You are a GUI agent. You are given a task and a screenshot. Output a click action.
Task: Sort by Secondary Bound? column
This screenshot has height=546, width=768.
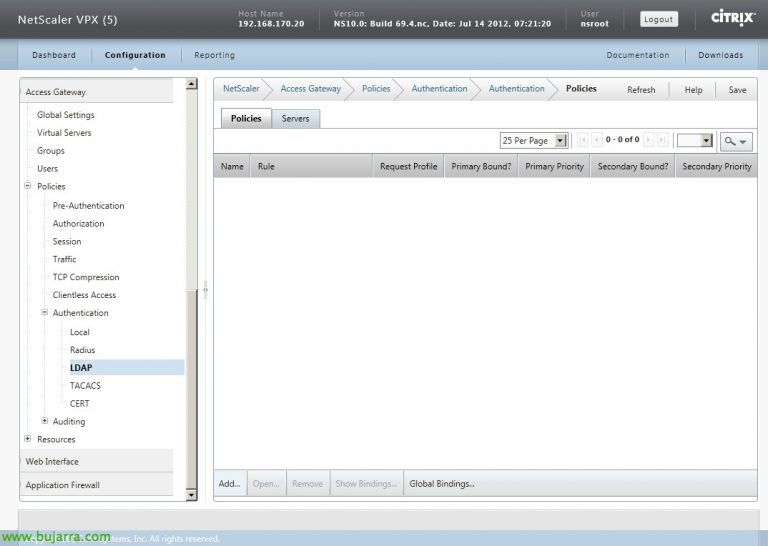(x=633, y=166)
